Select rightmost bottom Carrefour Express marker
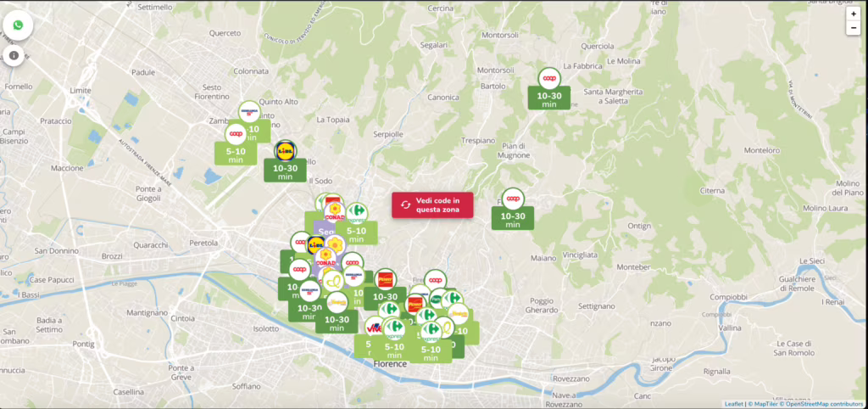The height and width of the screenshot is (409, 868). click(x=430, y=332)
